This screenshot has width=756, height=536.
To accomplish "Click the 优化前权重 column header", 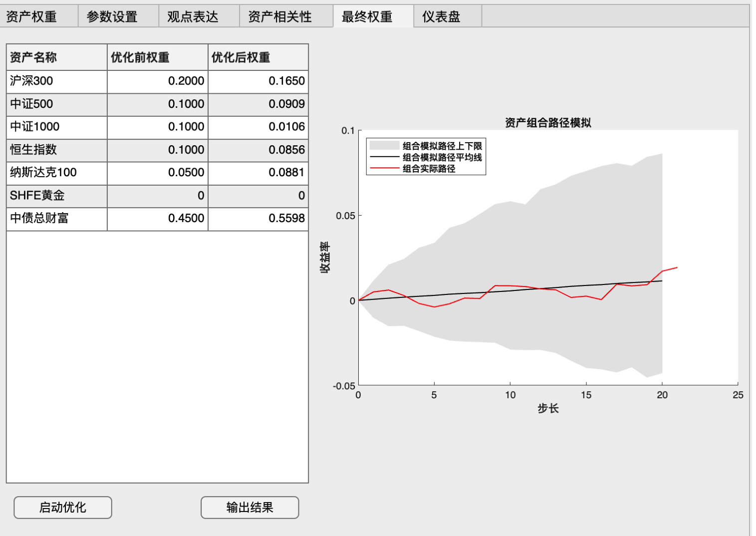I will click(x=157, y=57).
